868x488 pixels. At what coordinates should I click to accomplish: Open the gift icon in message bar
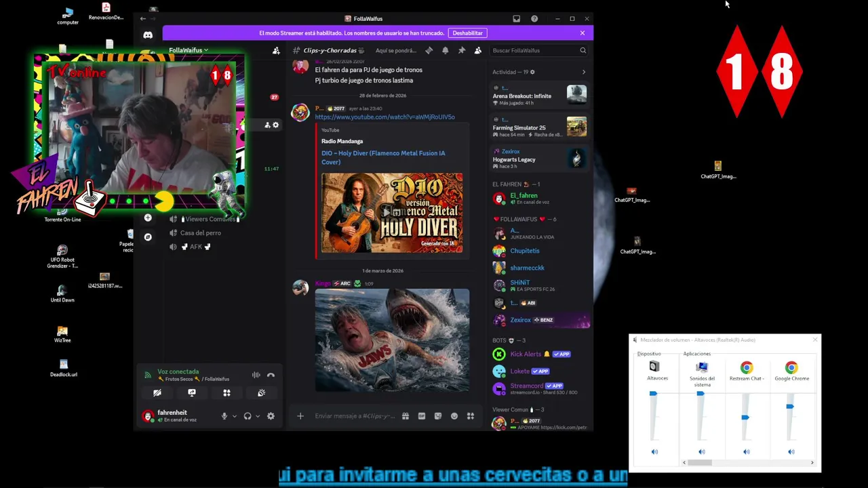(406, 416)
